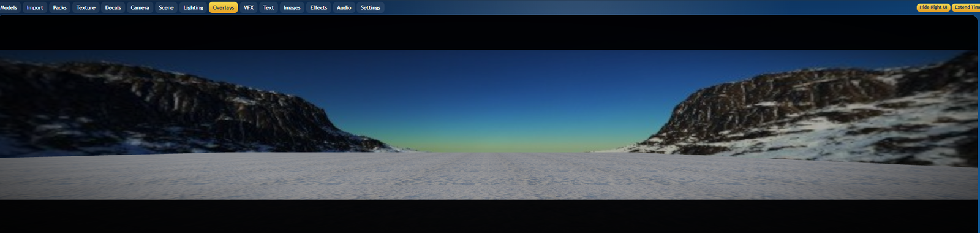Open the Models tab
The height and width of the screenshot is (233, 980).
[x=9, y=7]
